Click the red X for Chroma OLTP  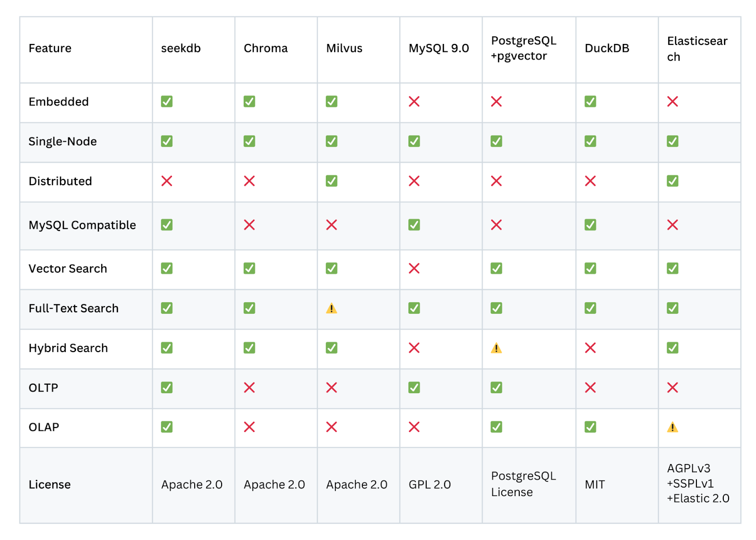(x=249, y=388)
